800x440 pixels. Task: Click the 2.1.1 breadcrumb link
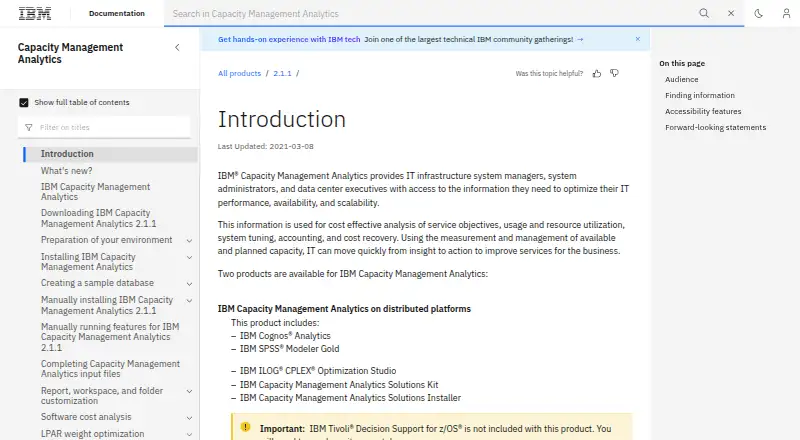pos(282,74)
